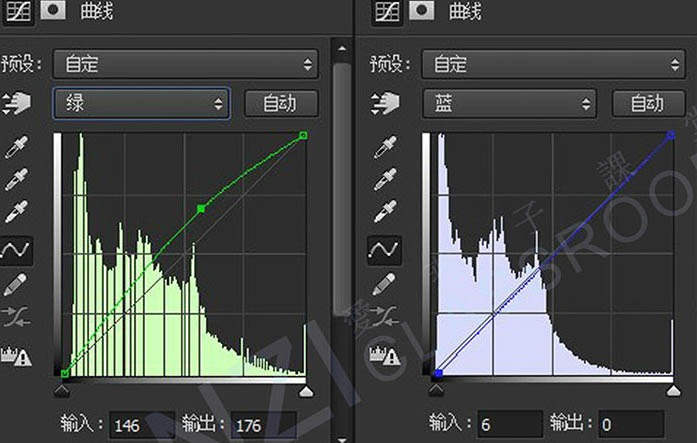This screenshot has height=443, width=697.
Task: Click the white point slider under the blue histogram
Action: click(x=673, y=391)
